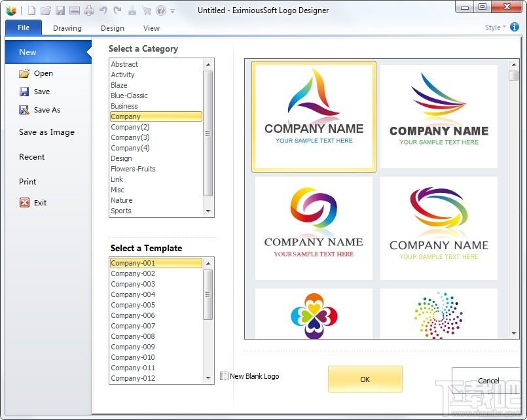Open the Style dropdown
Image resolution: width=527 pixels, height=420 pixels.
[495, 27]
